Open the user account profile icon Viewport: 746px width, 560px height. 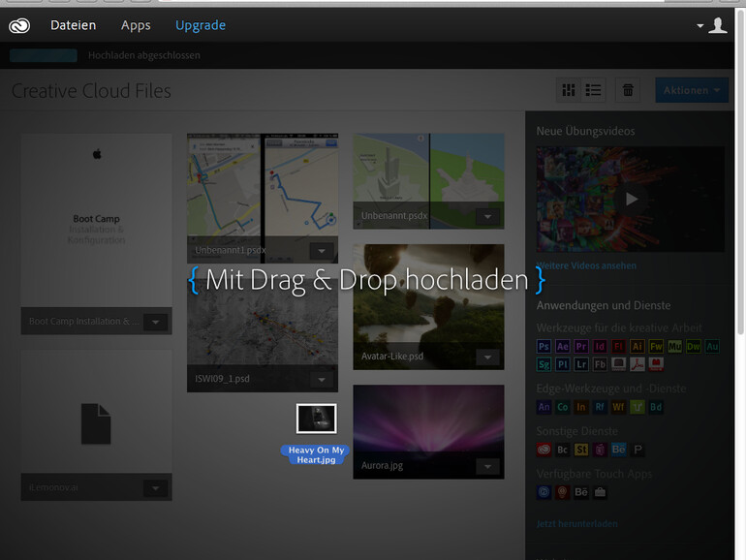click(x=718, y=25)
